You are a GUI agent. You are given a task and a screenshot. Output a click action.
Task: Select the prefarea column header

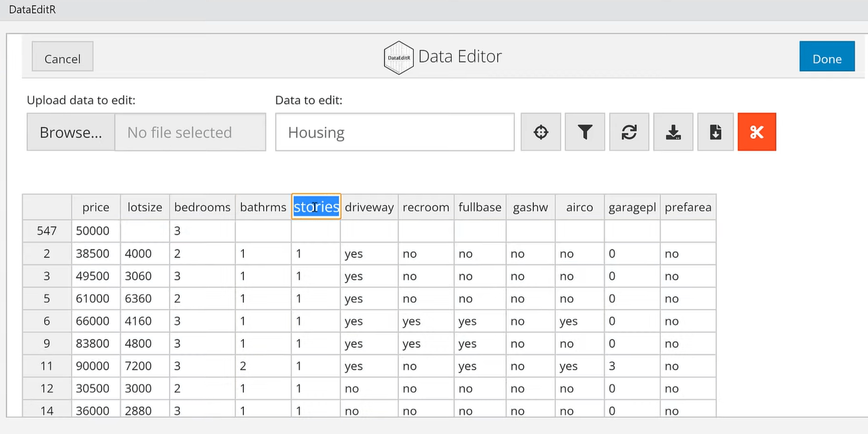[x=688, y=207]
